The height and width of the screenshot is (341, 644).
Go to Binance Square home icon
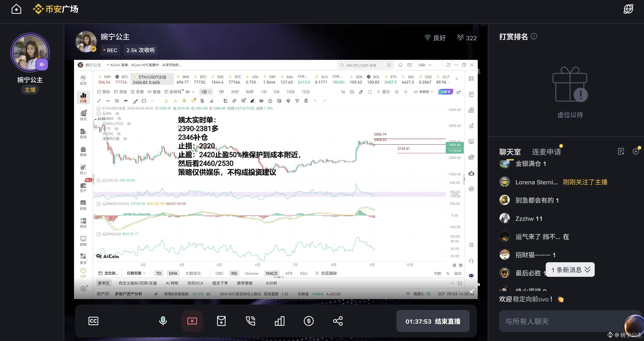point(16,9)
